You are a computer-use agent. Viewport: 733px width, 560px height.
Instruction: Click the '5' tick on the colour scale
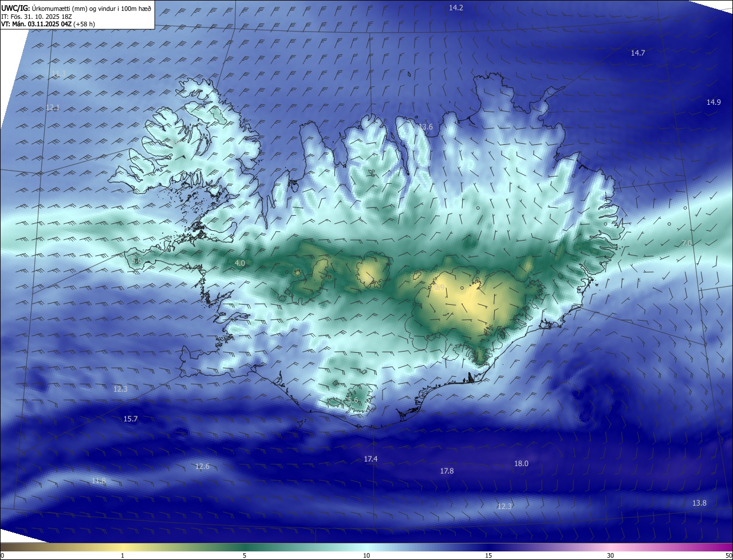pos(245,555)
